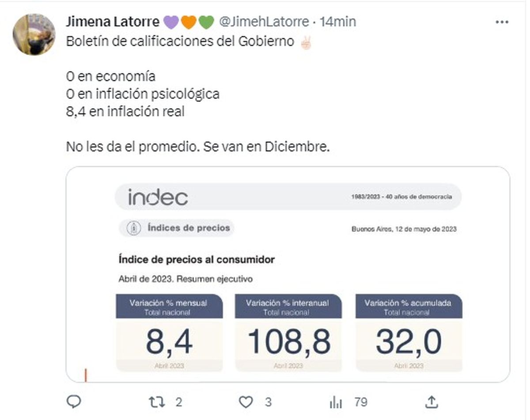Image resolution: width=530 pixels, height=420 pixels.
Task: View tweet analytics bar chart icon
Action: [x=336, y=401]
